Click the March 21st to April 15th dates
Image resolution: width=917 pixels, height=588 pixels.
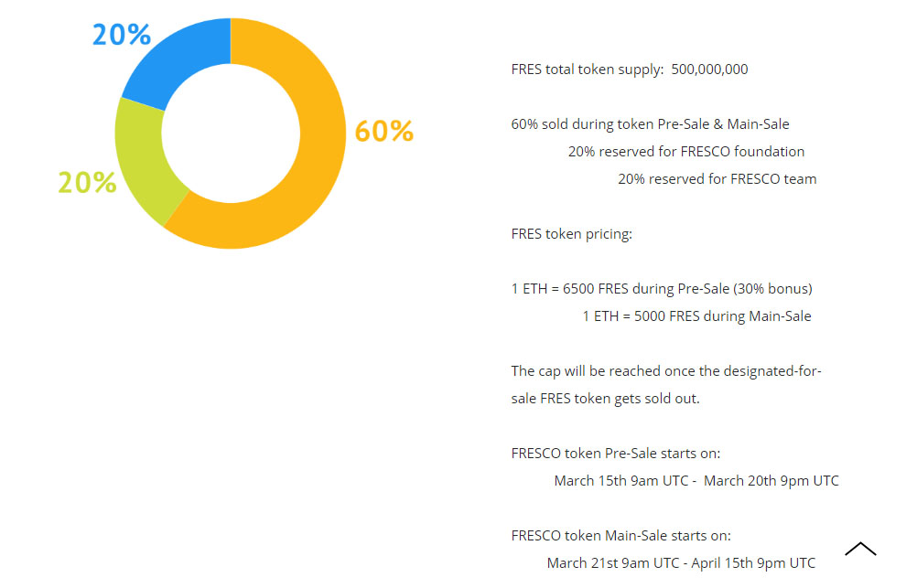(x=681, y=563)
